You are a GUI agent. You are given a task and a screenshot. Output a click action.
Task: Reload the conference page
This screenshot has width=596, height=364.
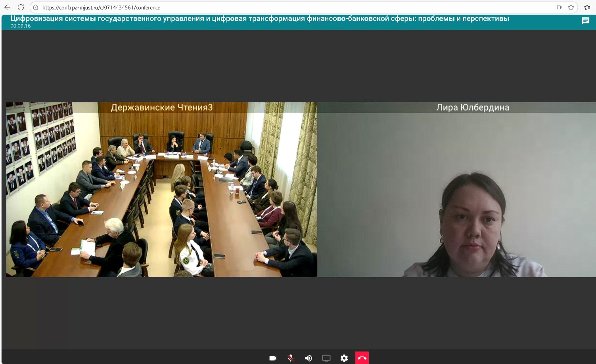(21, 7)
